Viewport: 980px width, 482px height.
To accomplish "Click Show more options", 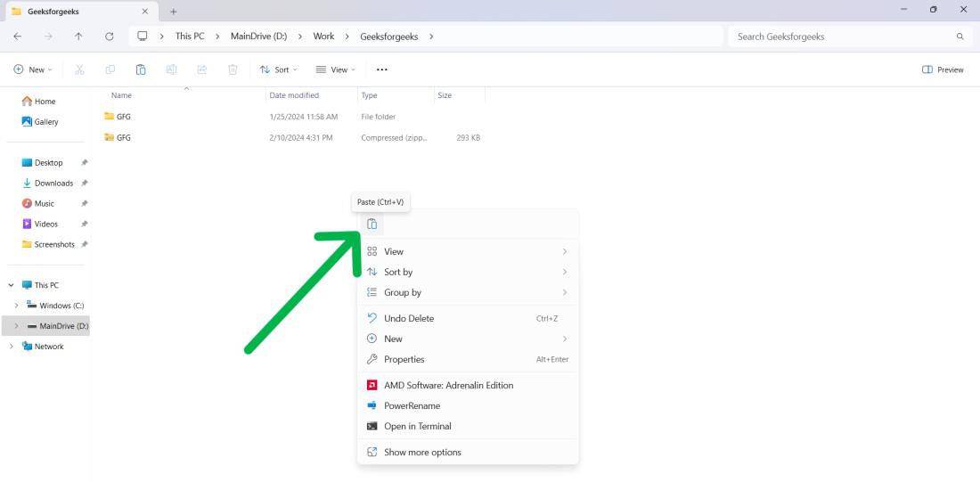I will [x=468, y=452].
